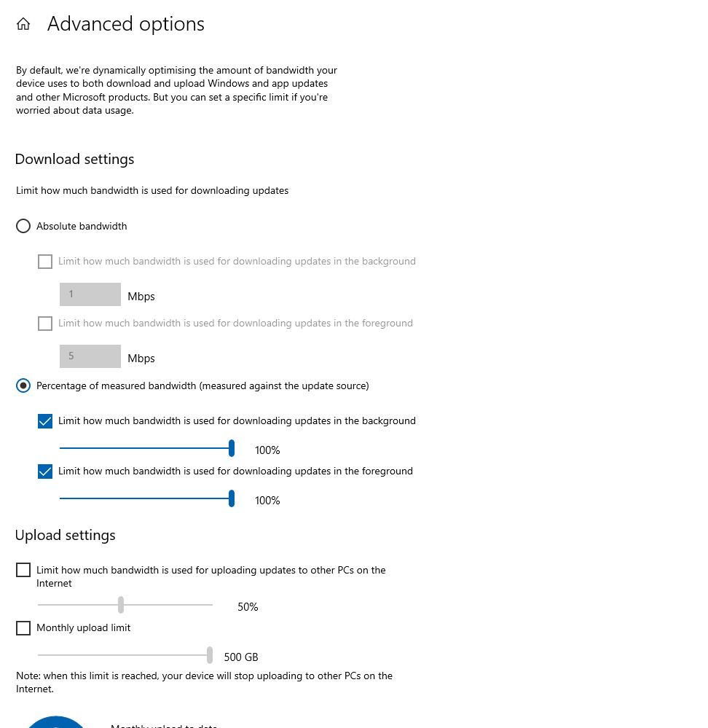Click the upload bandwidth slider at 50%
Viewport: 708px width, 728px height.
121,605
